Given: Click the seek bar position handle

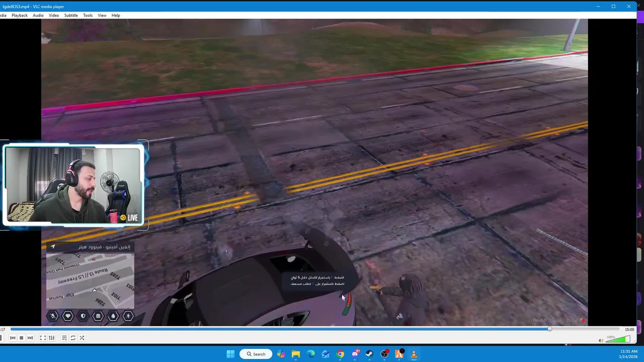Looking at the screenshot, I should 549,329.
